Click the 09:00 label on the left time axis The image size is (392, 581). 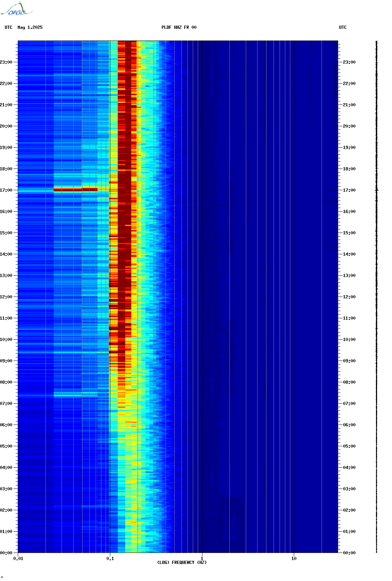[x=6, y=361]
